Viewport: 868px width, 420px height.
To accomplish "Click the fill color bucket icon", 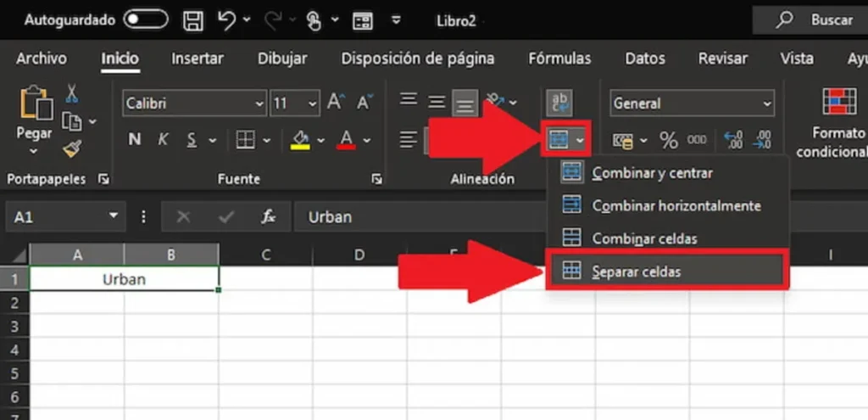I will (300, 140).
